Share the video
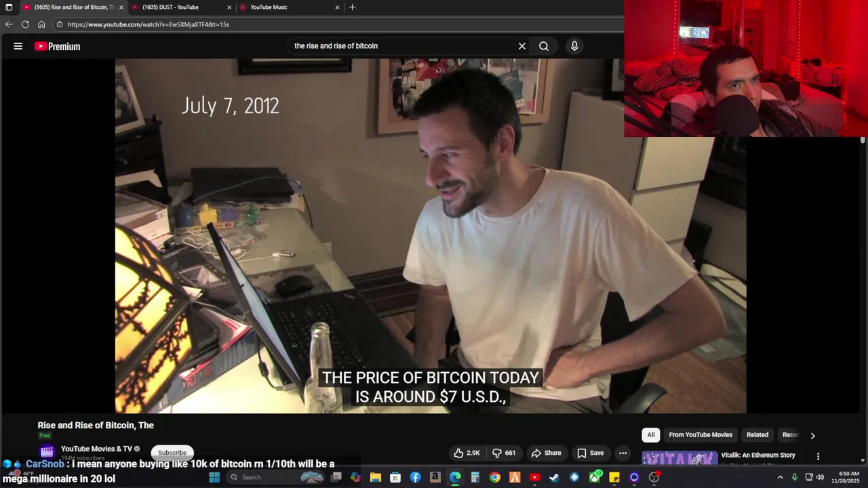Image resolution: width=868 pixels, height=488 pixels. (547, 453)
